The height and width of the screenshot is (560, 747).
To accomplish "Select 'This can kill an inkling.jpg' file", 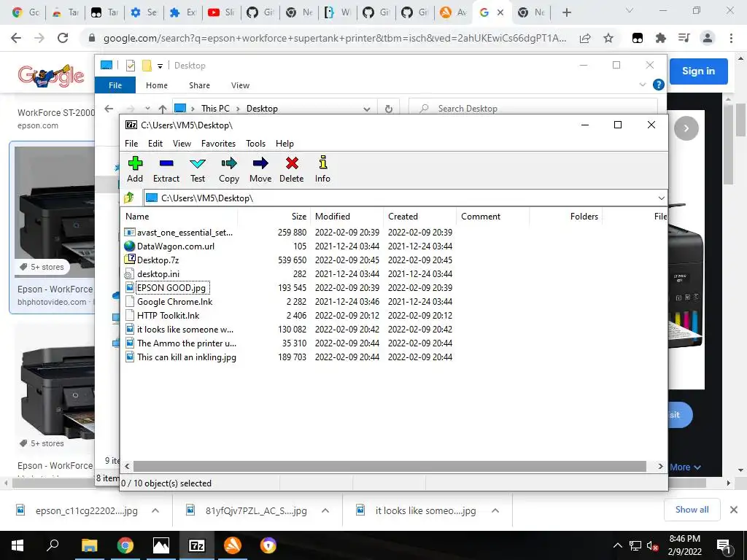I will point(289,357).
